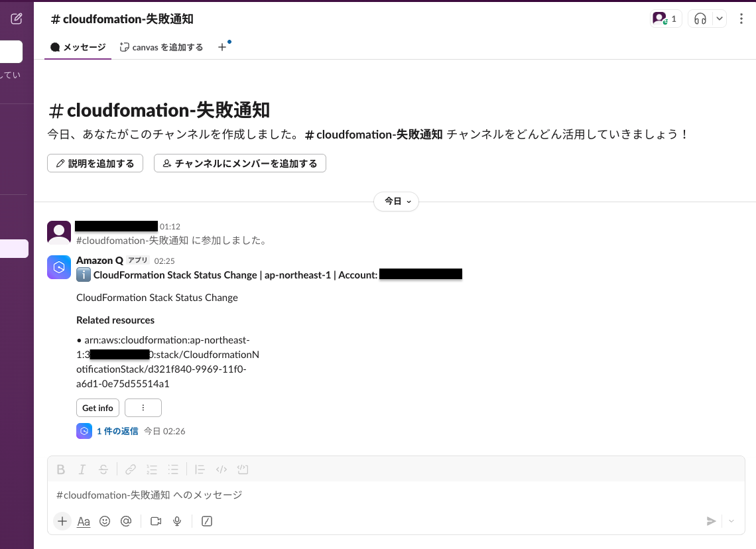Click チャンネルにメンバーを追加する button
The width and height of the screenshot is (756, 549).
239,163
